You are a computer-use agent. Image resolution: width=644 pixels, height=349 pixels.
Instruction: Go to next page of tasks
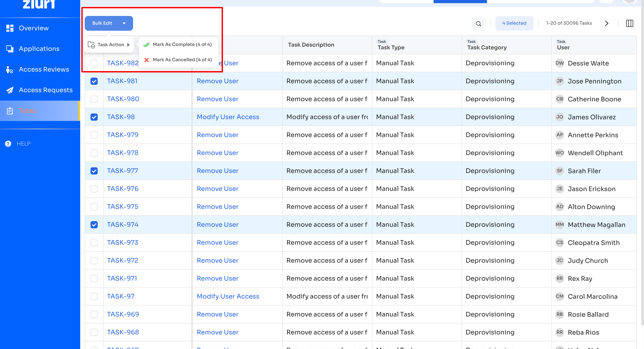click(x=606, y=24)
